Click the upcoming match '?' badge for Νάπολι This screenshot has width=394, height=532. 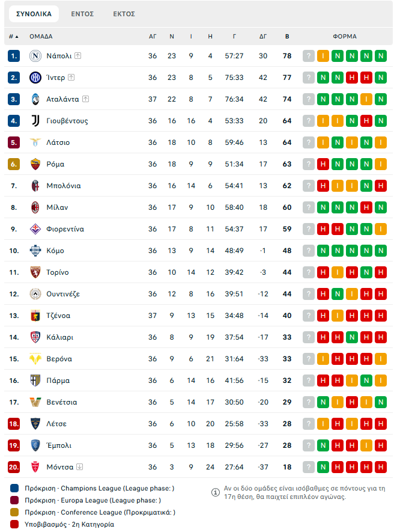(x=309, y=56)
